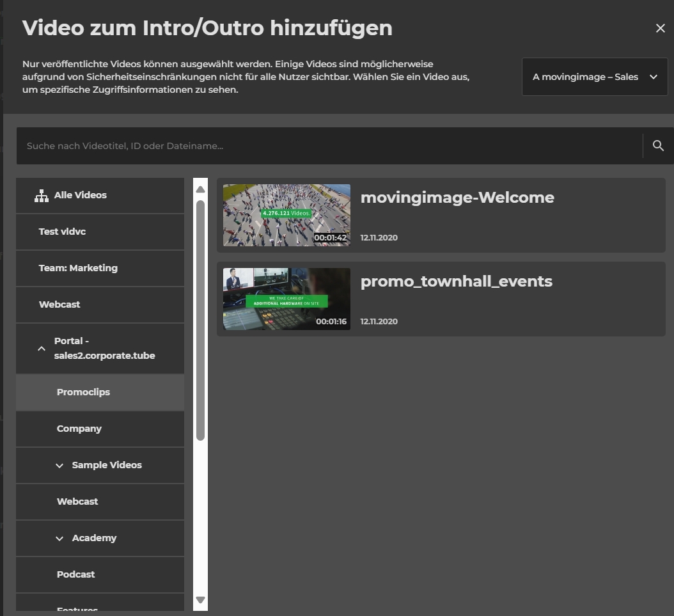
Task: Open the Webcast subfolder under Portal
Action: [100, 502]
